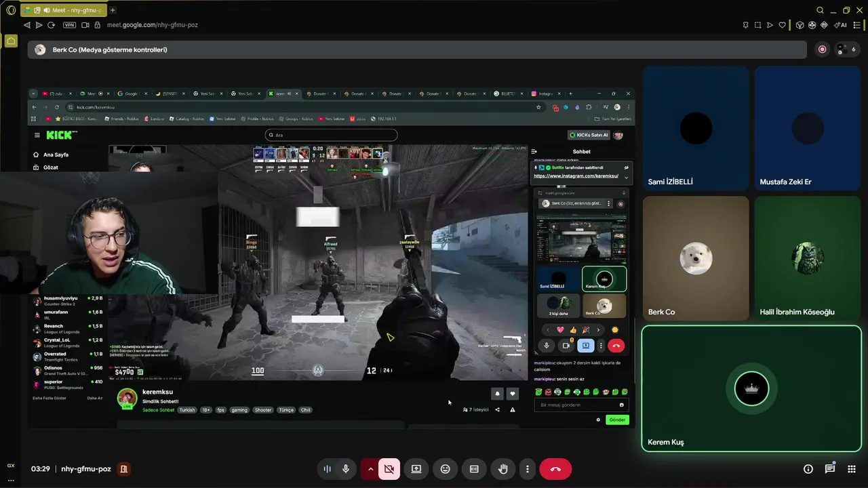This screenshot has height=488, width=868.
Task: Mute the microphone in Meet controls
Action: pos(346,469)
